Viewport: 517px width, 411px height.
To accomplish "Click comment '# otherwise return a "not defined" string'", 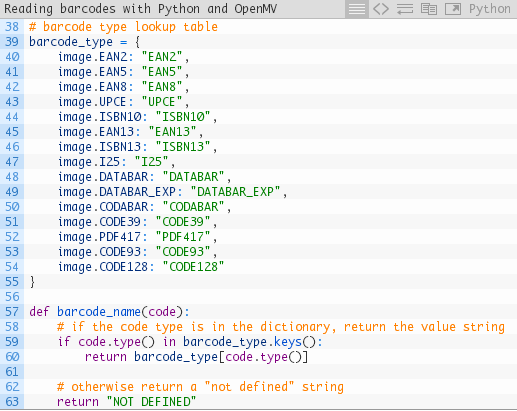I will pyautogui.click(x=200, y=387).
